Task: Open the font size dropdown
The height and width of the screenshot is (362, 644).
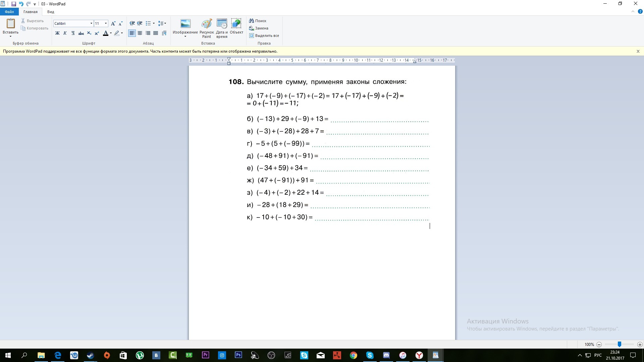Action: [x=106, y=23]
